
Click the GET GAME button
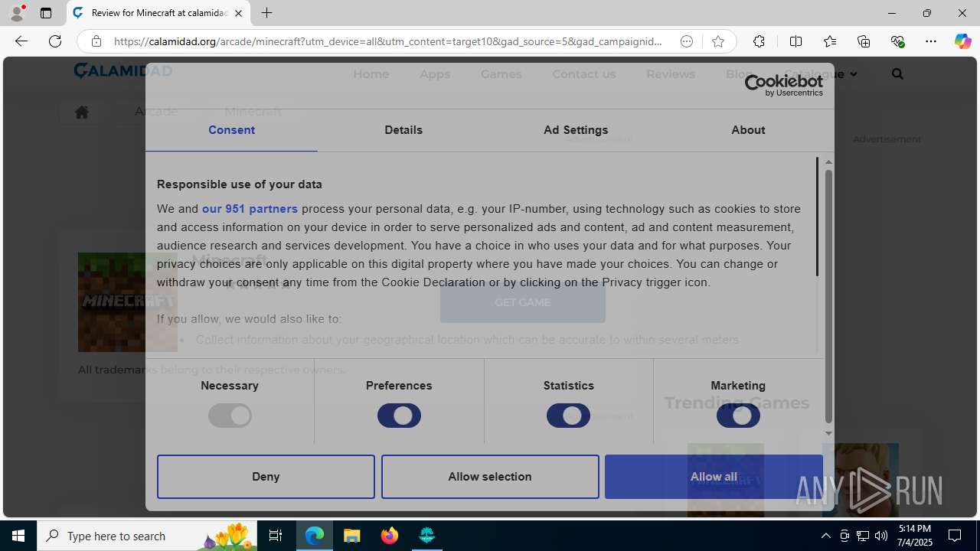tap(522, 302)
